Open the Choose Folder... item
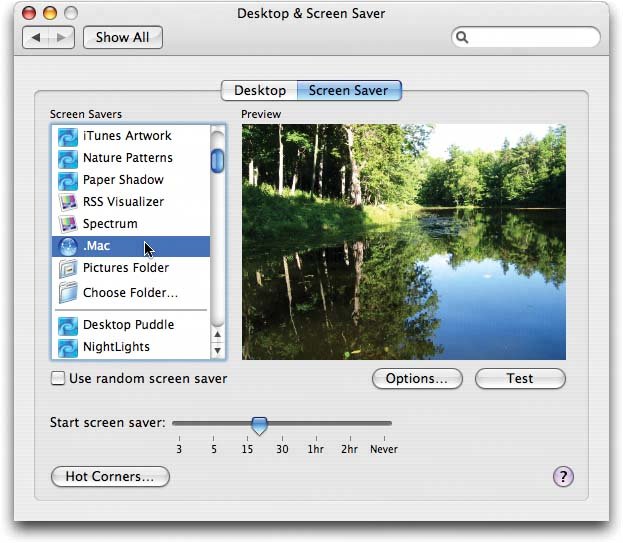The width and height of the screenshot is (623, 543). click(130, 293)
